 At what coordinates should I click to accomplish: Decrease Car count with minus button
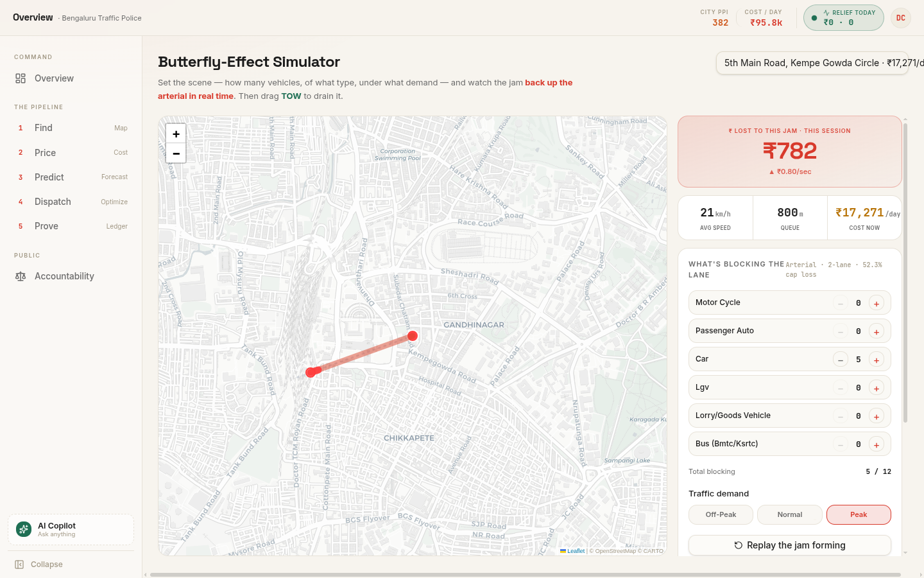click(x=841, y=360)
